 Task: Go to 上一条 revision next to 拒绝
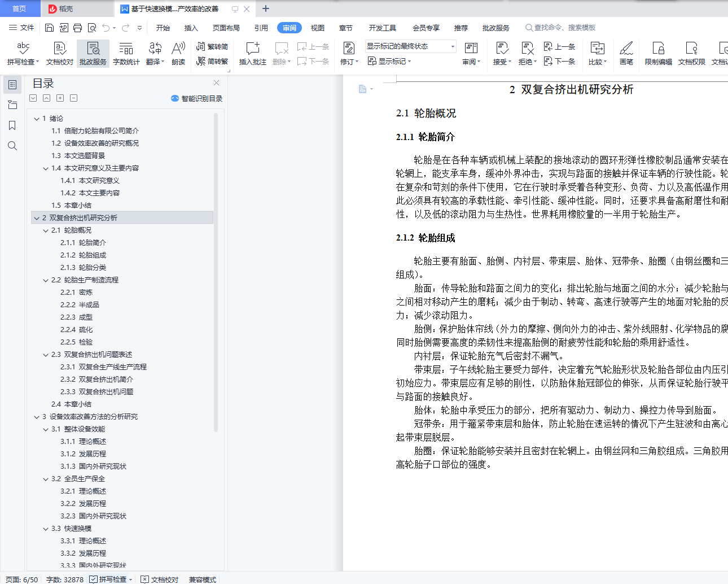tap(560, 47)
